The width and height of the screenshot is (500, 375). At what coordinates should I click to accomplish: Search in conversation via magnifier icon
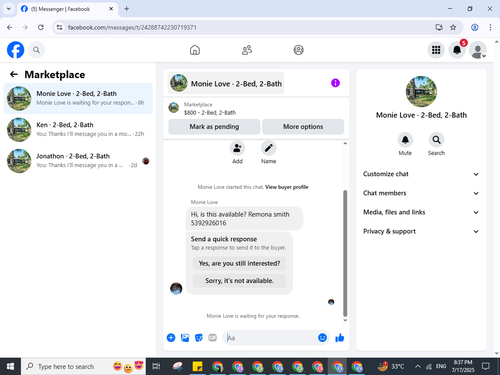pyautogui.click(x=436, y=140)
